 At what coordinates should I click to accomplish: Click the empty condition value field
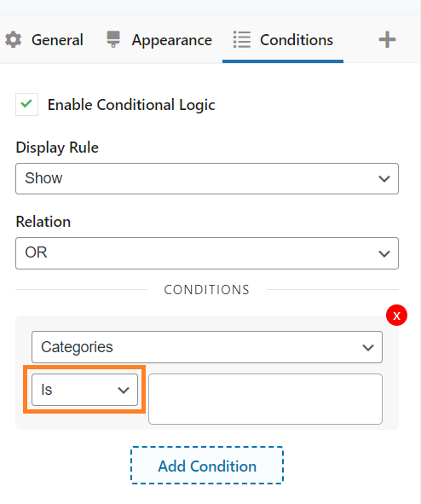265,399
